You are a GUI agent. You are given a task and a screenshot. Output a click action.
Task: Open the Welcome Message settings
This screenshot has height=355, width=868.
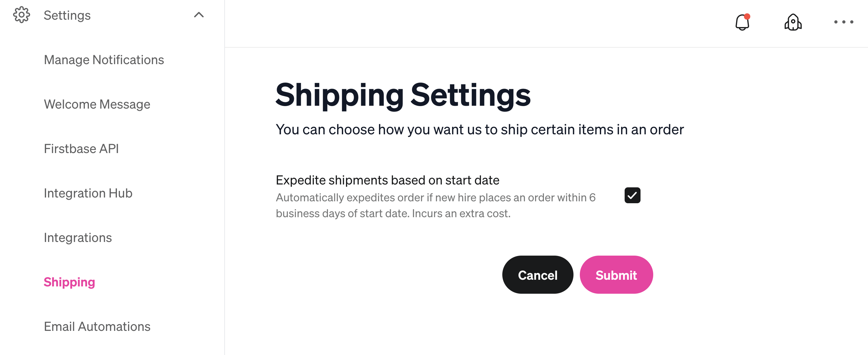pyautogui.click(x=97, y=104)
